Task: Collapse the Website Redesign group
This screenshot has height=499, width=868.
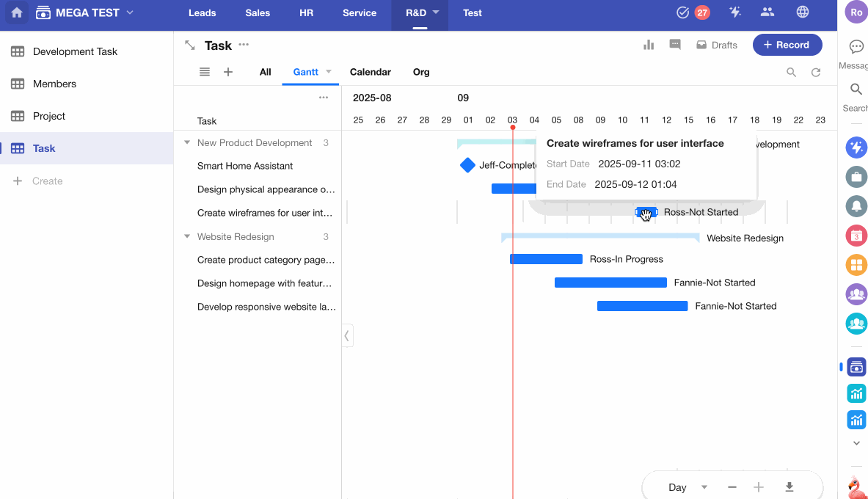Action: click(x=187, y=237)
